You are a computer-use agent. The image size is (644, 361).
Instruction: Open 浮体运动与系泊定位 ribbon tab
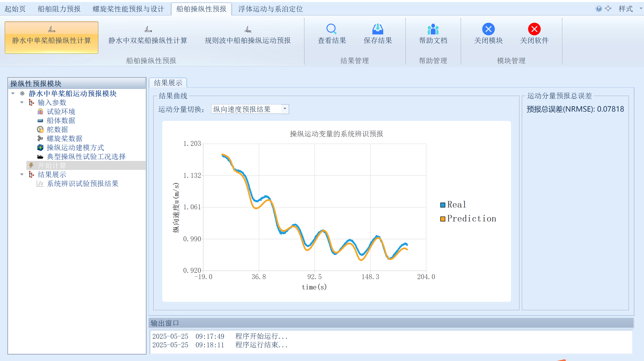(x=270, y=9)
